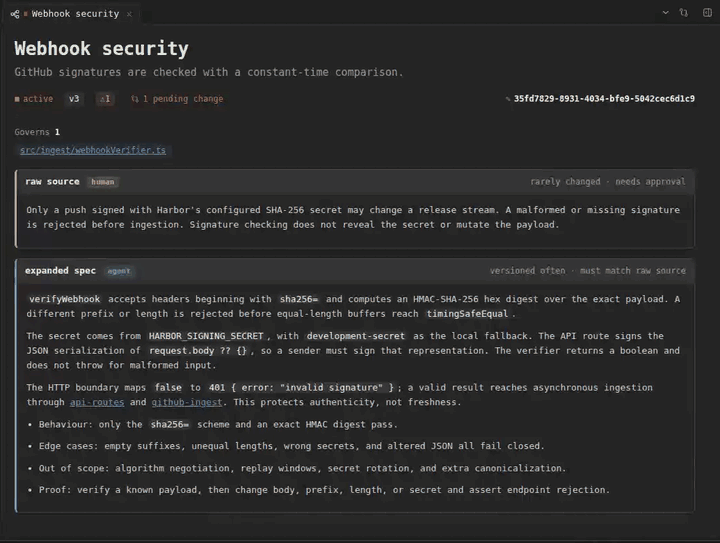The image size is (720, 543).
Task: Toggle the side panel layout icon
Action: (x=707, y=13)
